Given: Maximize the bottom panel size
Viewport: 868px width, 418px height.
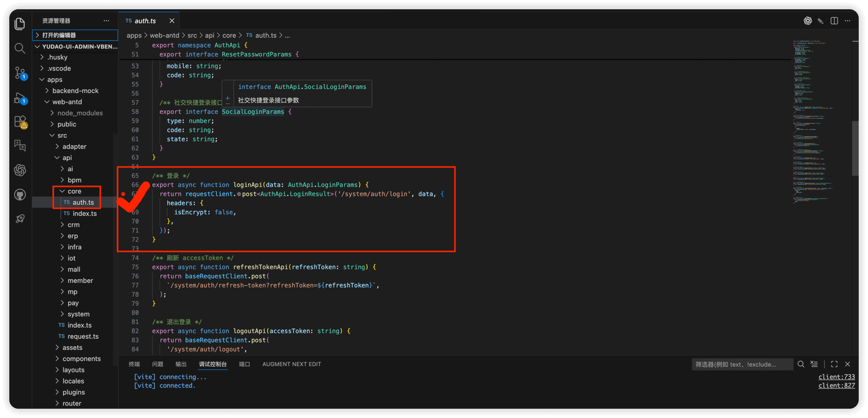Looking at the screenshot, I should click(x=834, y=364).
